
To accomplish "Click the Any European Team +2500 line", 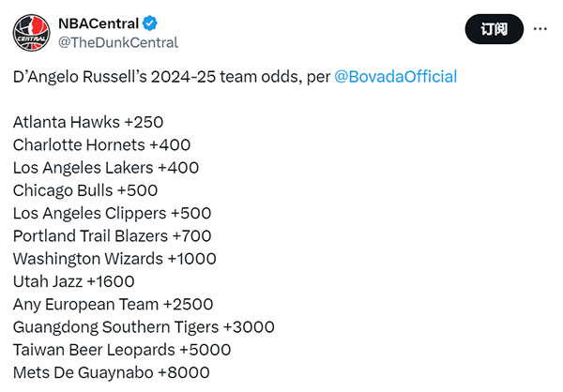I will (x=114, y=305).
